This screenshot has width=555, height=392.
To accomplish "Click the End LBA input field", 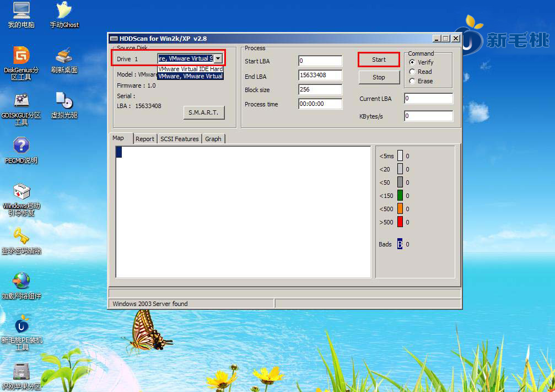I will (x=320, y=75).
